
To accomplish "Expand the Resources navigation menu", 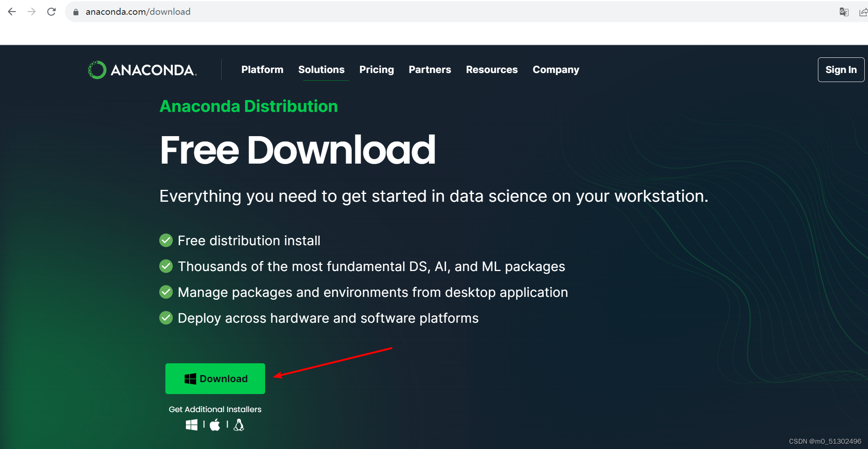I will 492,69.
